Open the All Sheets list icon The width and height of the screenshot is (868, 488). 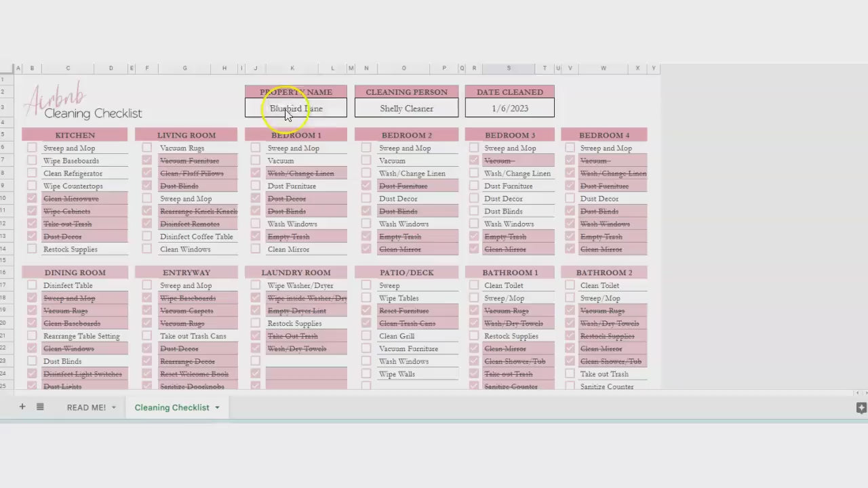(x=40, y=407)
